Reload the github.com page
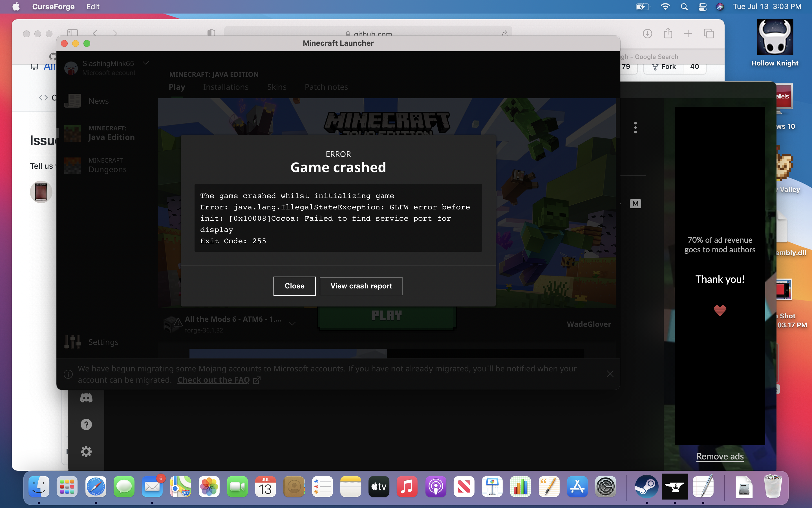This screenshot has height=508, width=812. click(x=505, y=33)
